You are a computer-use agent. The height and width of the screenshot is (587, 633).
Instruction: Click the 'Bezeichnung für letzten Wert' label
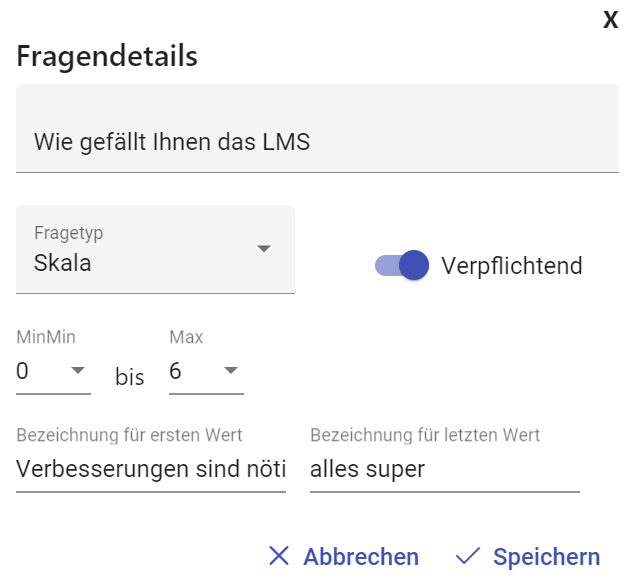pyautogui.click(x=425, y=435)
